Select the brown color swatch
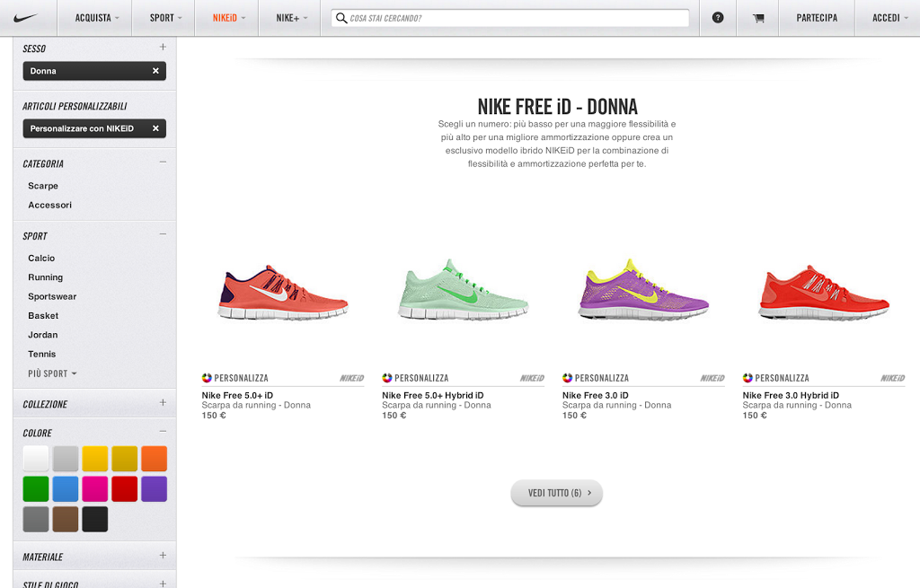 click(66, 520)
